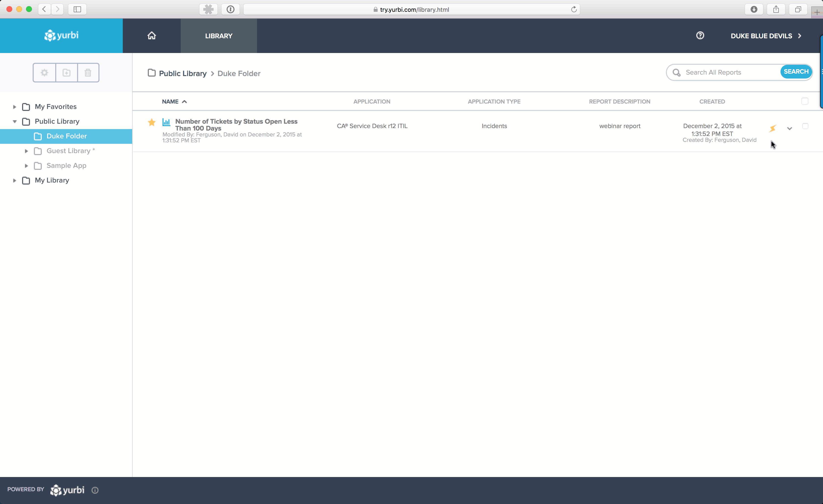Viewport: 823px width, 504px height.
Task: Open Public Library breadcrumb link
Action: pos(182,73)
